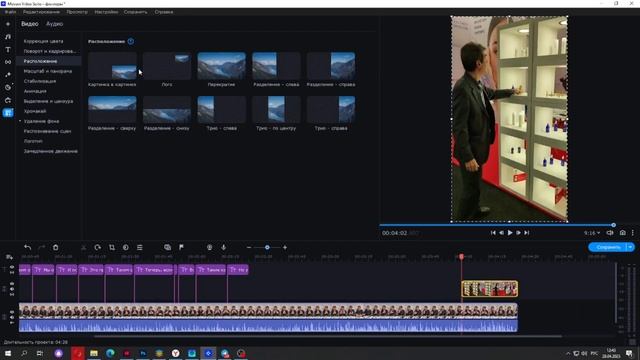Click the timeline zoom slider handle

(x=267, y=247)
